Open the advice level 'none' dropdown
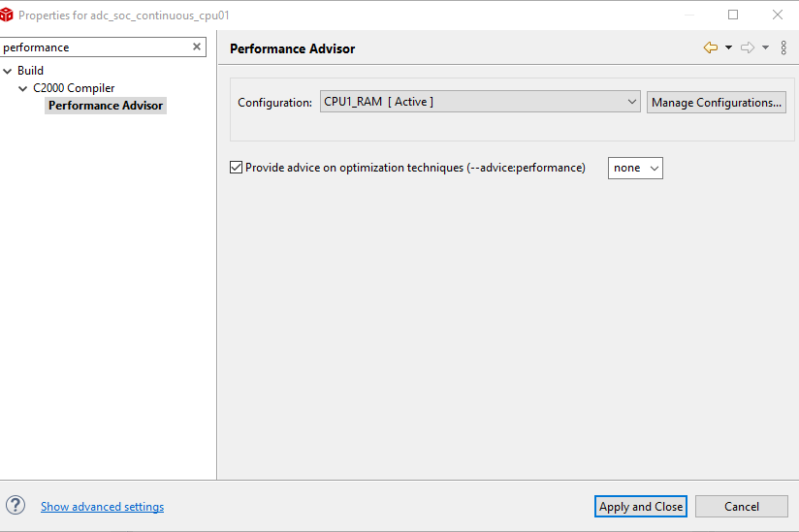 coord(635,168)
